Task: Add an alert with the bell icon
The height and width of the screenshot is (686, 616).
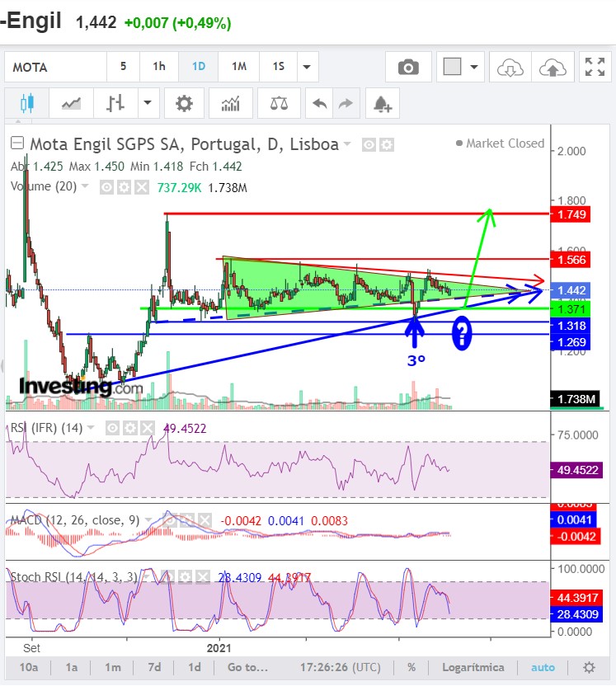Action: 382,103
